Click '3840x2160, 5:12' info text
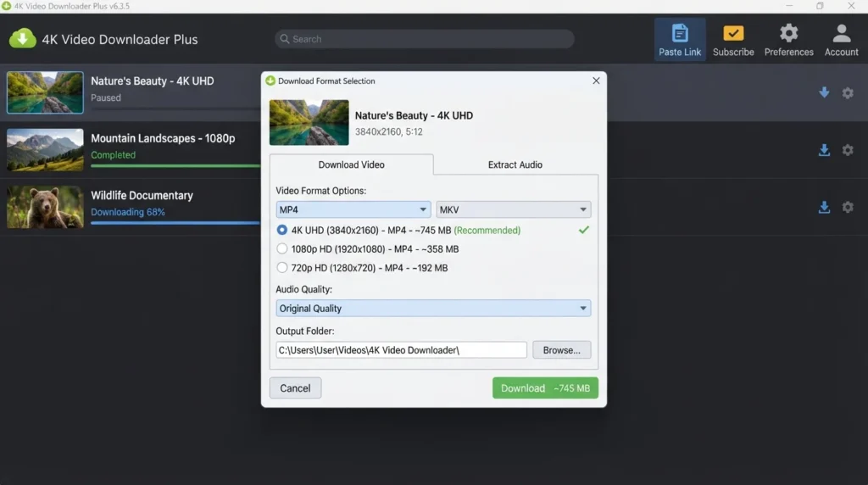Image resolution: width=868 pixels, height=485 pixels. [x=388, y=131]
